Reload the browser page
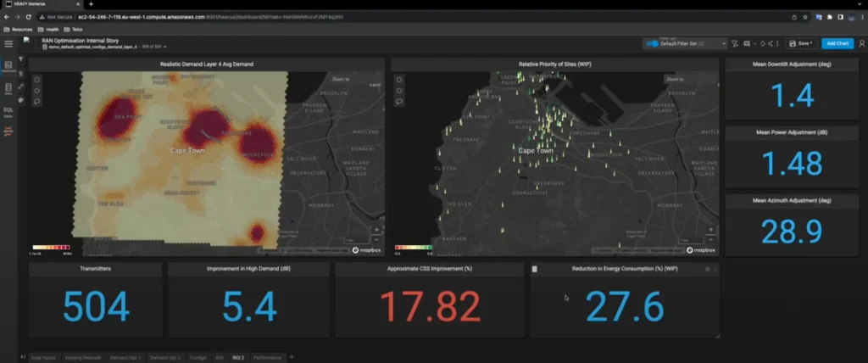 pyautogui.click(x=28, y=17)
